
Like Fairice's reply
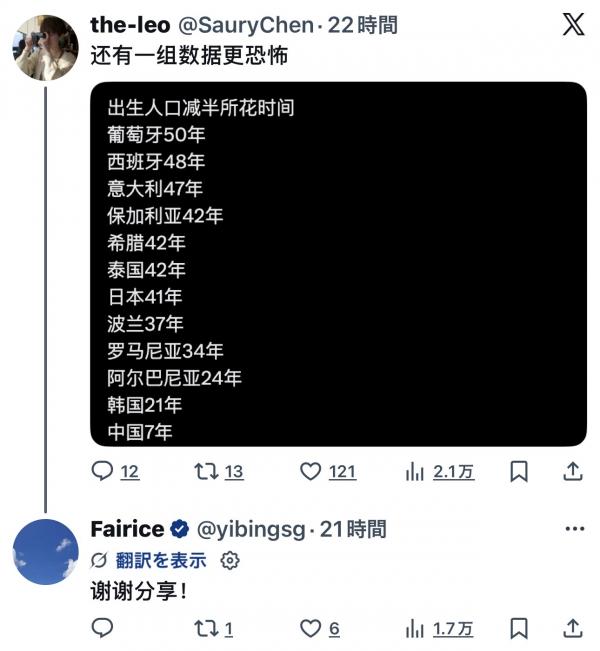point(311,628)
